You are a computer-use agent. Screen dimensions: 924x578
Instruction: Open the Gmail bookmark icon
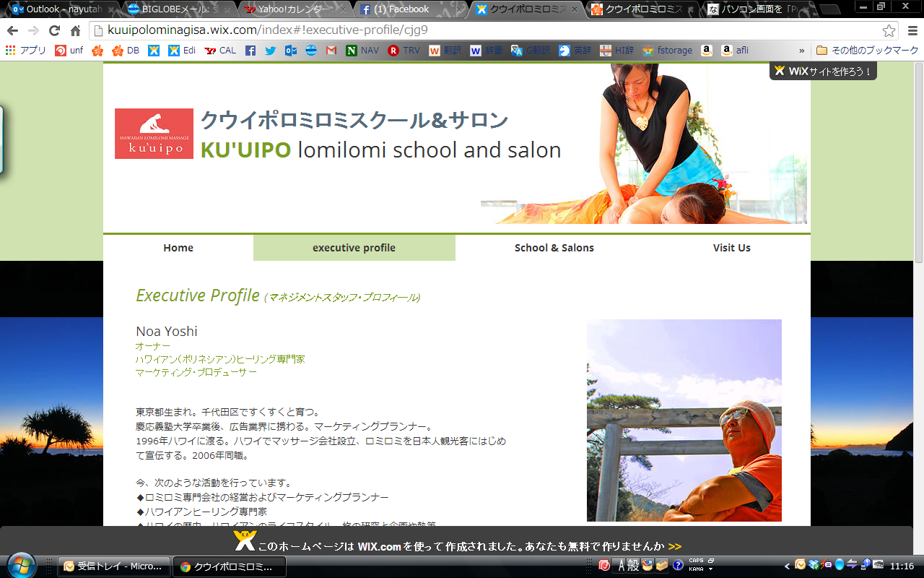tap(331, 51)
